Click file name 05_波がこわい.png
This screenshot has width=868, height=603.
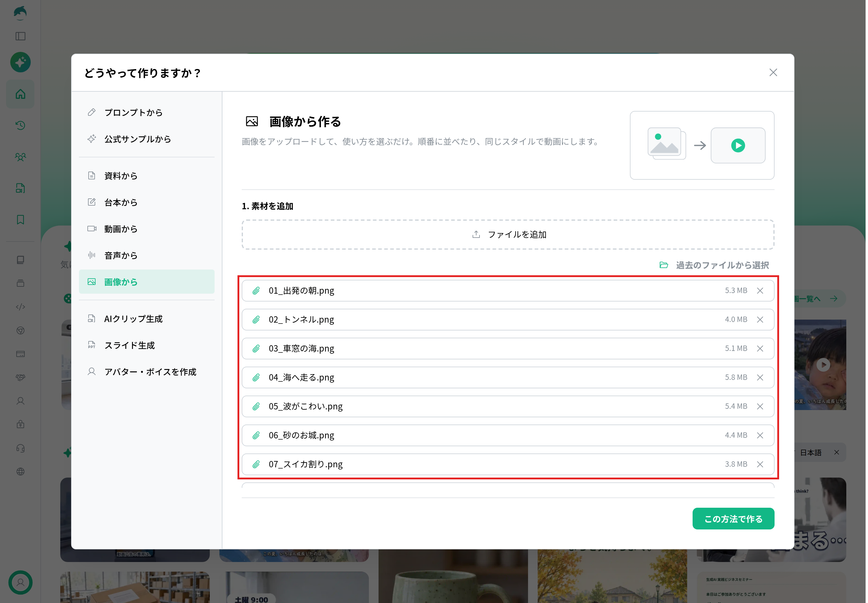click(306, 406)
